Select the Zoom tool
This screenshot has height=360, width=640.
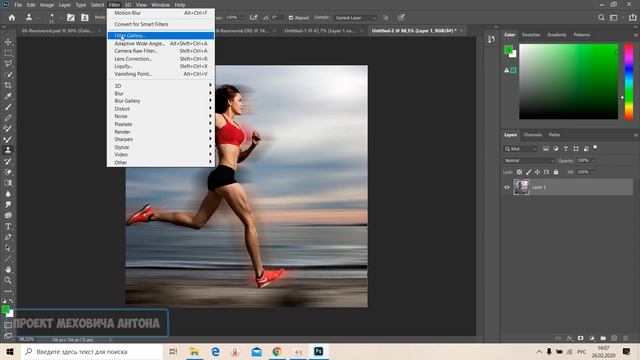[x=8, y=280]
